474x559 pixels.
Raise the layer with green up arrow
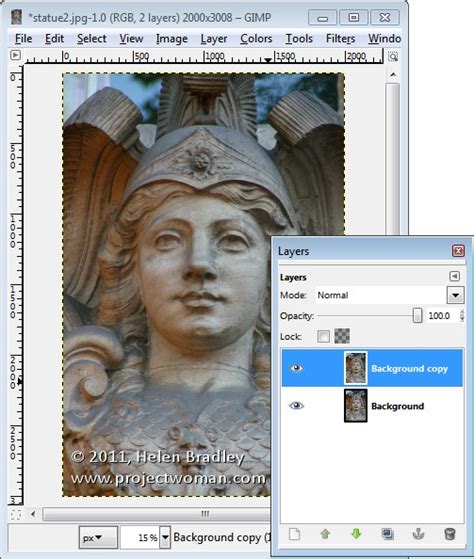coord(325,534)
